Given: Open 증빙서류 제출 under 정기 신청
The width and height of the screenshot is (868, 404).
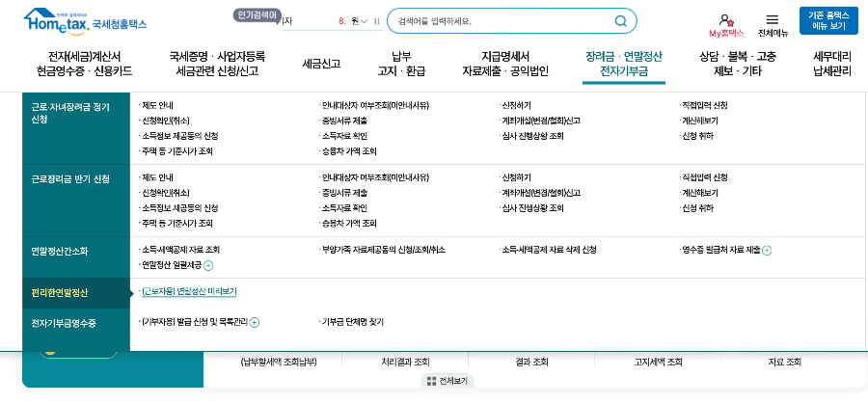Looking at the screenshot, I should (344, 121).
